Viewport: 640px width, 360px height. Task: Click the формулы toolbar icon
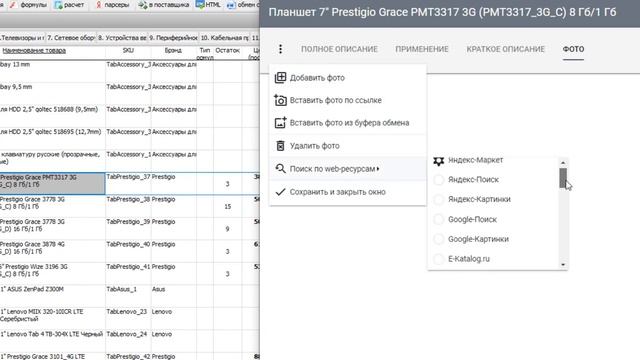13,5
